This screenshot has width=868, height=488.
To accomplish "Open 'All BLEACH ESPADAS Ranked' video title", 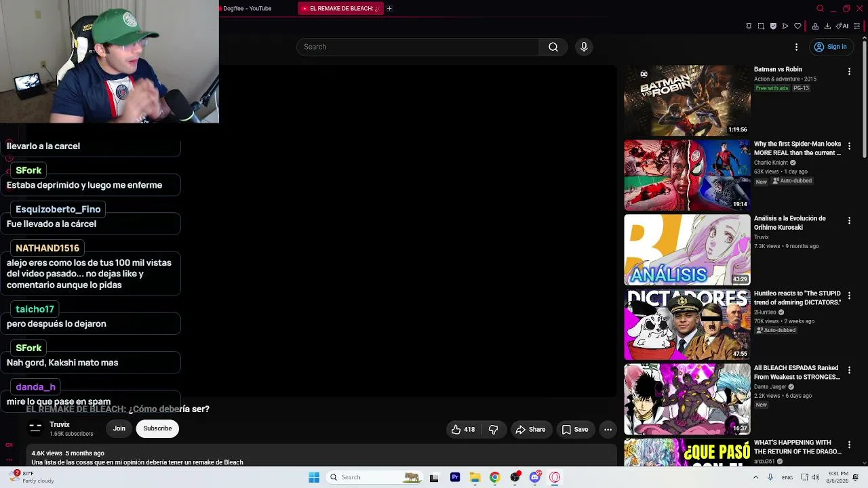I will pos(797,373).
